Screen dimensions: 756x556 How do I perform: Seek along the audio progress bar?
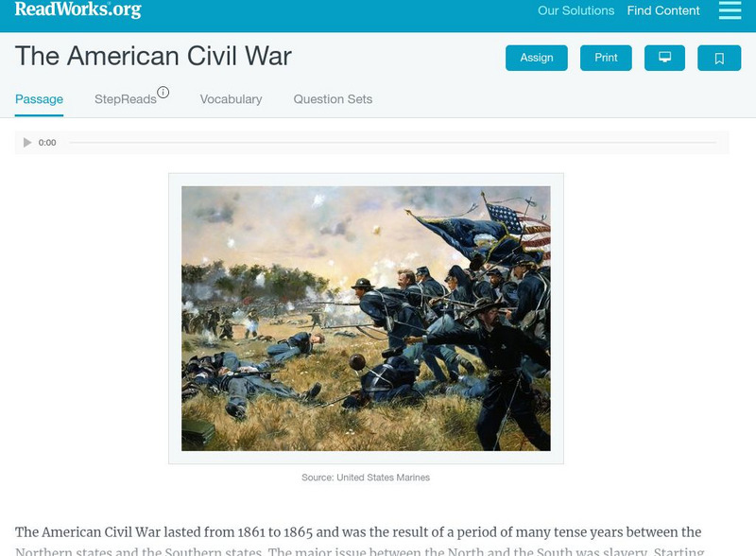point(392,143)
